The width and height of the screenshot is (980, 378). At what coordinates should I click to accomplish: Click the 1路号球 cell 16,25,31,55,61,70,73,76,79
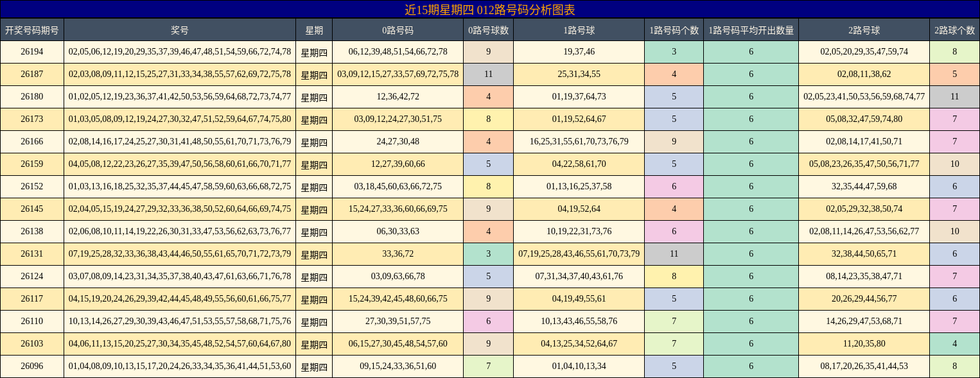579,142
